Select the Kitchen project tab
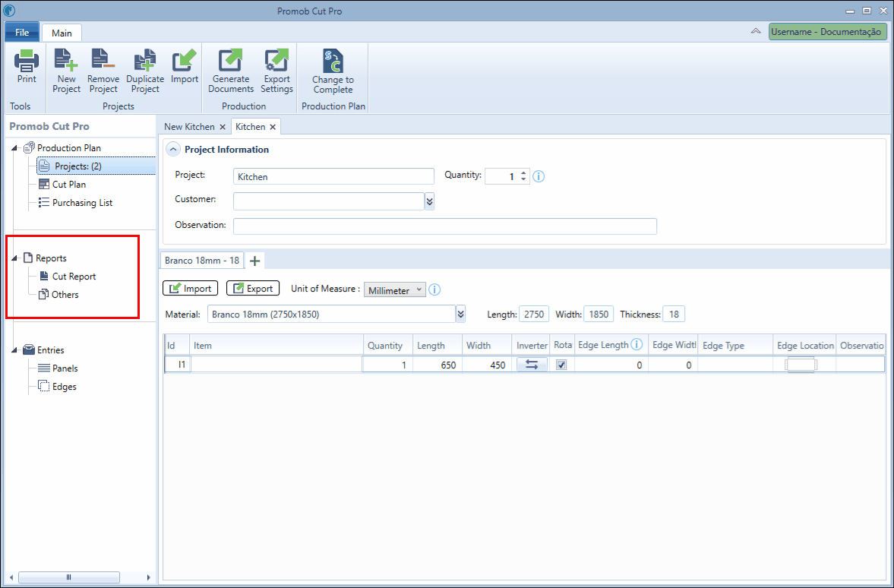 click(251, 127)
